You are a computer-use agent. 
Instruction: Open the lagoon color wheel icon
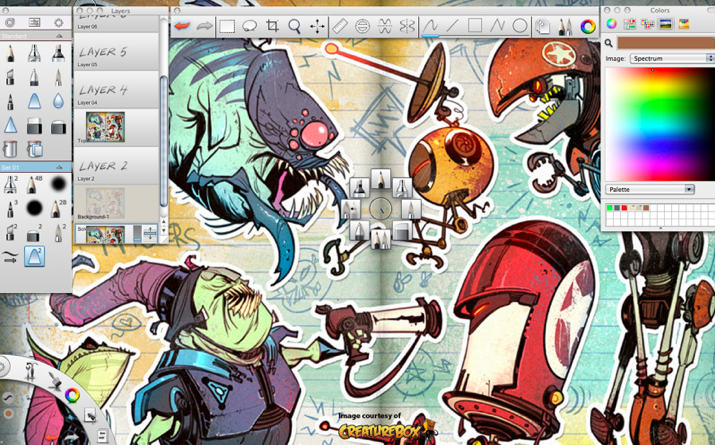72,395
